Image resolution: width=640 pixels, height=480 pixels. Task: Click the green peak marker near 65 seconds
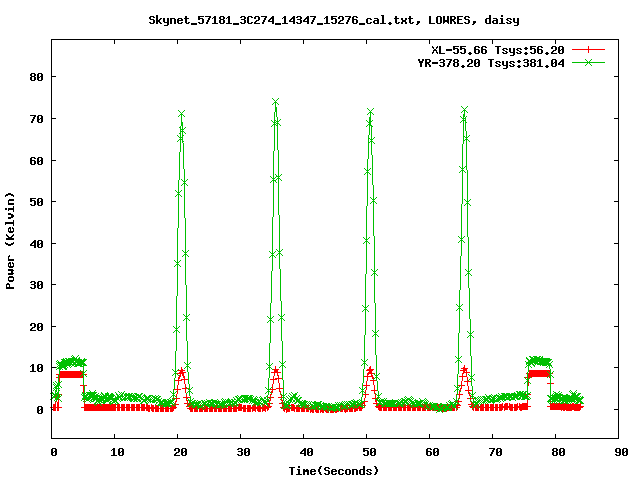[464, 109]
